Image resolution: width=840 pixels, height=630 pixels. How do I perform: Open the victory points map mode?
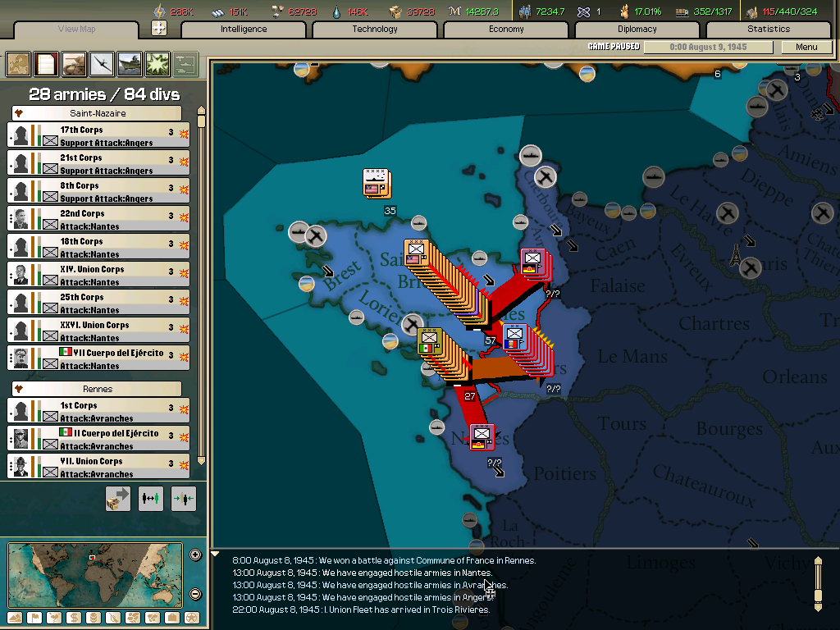pyautogui.click(x=192, y=619)
